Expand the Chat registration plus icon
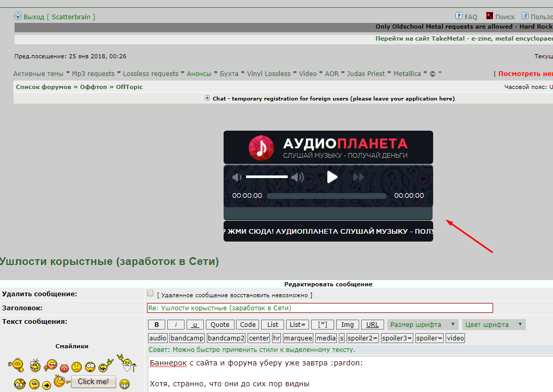Viewport: 553px width, 392px height. coord(207,98)
